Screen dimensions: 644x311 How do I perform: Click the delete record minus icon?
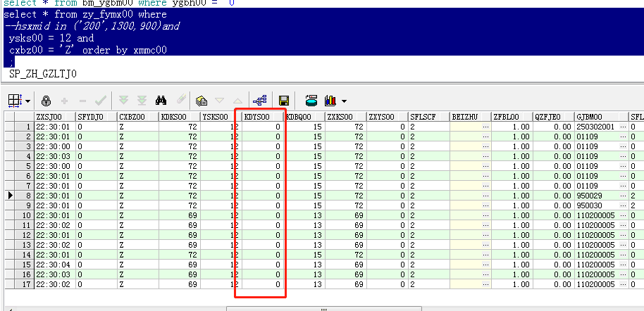pos(82,101)
